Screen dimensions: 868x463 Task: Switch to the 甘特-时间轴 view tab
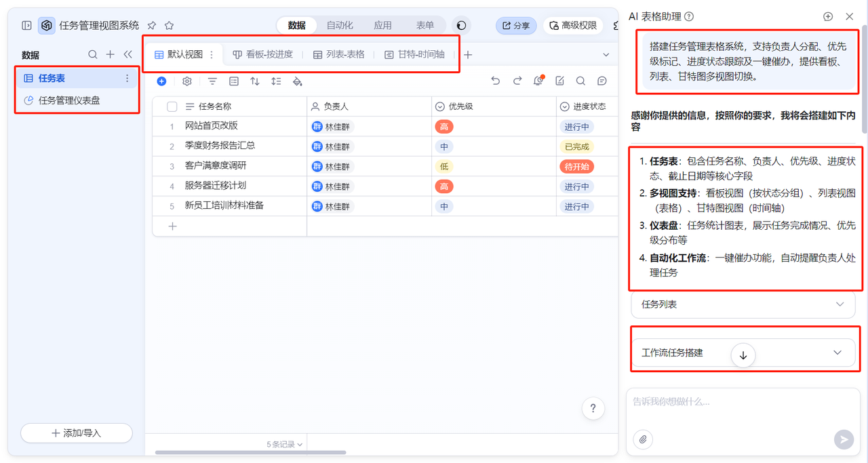(x=414, y=54)
